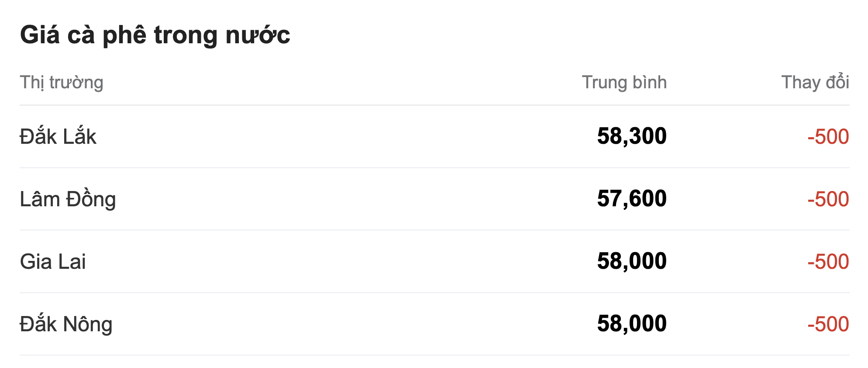Sort by the "Thị trường" column header
The image size is (868, 368).
pos(62,83)
